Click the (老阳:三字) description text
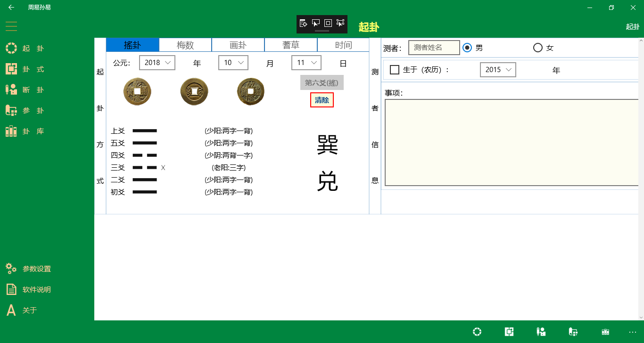Viewport: 644px width, 343px height. [229, 167]
